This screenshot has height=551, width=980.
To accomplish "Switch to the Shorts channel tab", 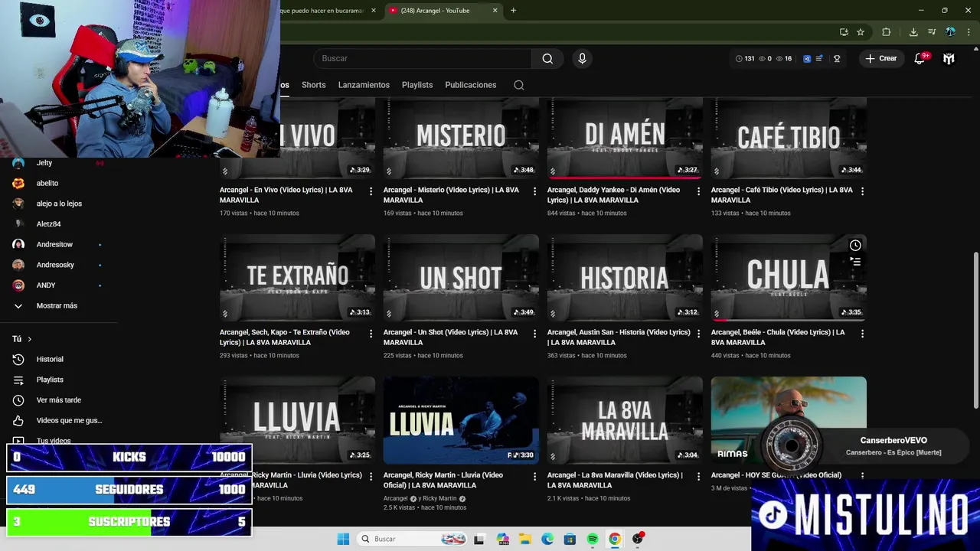I will 313,85.
